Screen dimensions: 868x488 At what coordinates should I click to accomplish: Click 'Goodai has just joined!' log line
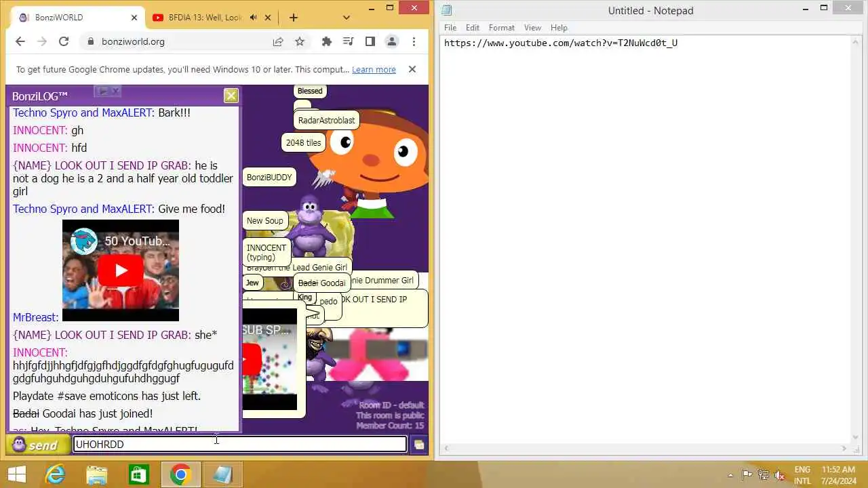tap(83, 413)
